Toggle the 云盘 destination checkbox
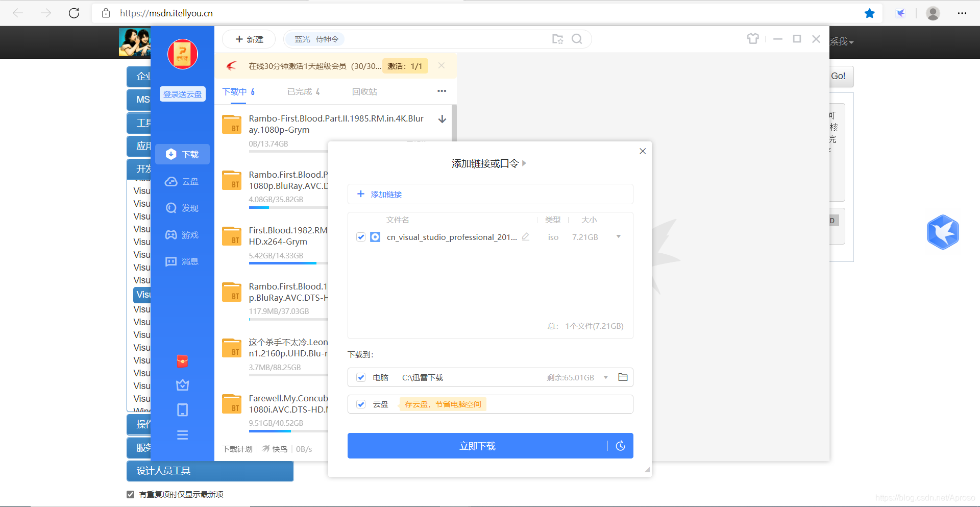Screen dimensions: 980x507 pos(361,404)
